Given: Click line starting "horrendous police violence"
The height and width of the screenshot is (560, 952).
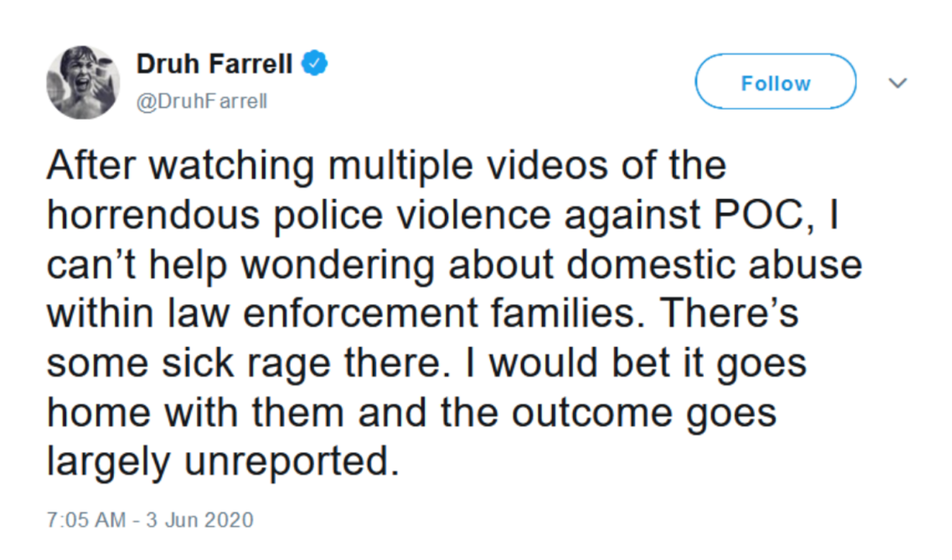Looking at the screenshot, I should (x=443, y=215).
